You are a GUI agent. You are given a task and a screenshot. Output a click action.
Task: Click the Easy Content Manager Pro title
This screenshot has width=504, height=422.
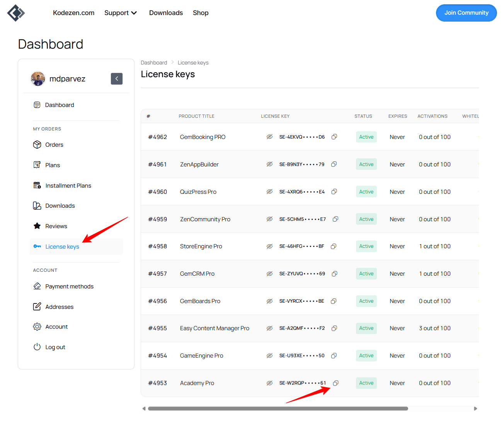tap(215, 328)
